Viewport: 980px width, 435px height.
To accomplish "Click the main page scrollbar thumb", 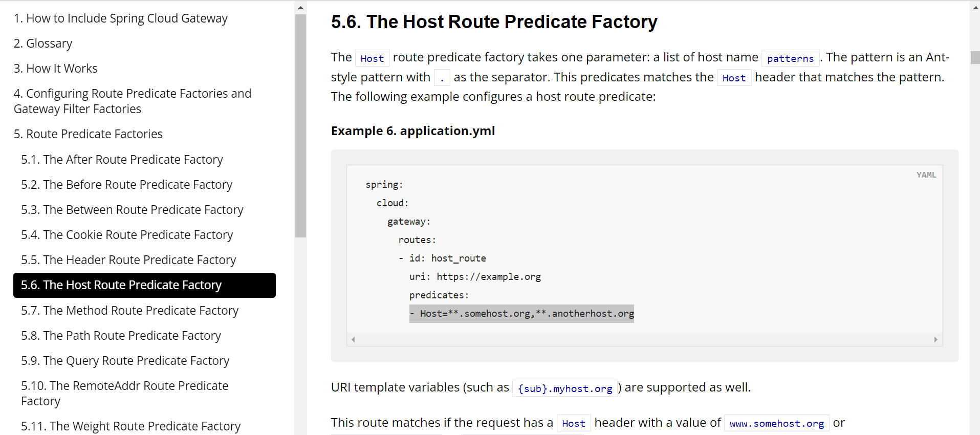I will point(975,57).
